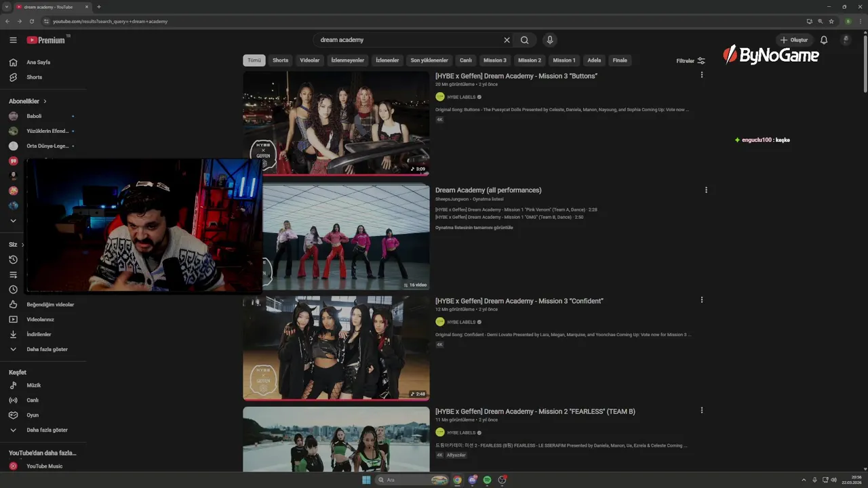
Task: Open the Mission 3 Buttons video thumbnail
Action: tap(336, 123)
